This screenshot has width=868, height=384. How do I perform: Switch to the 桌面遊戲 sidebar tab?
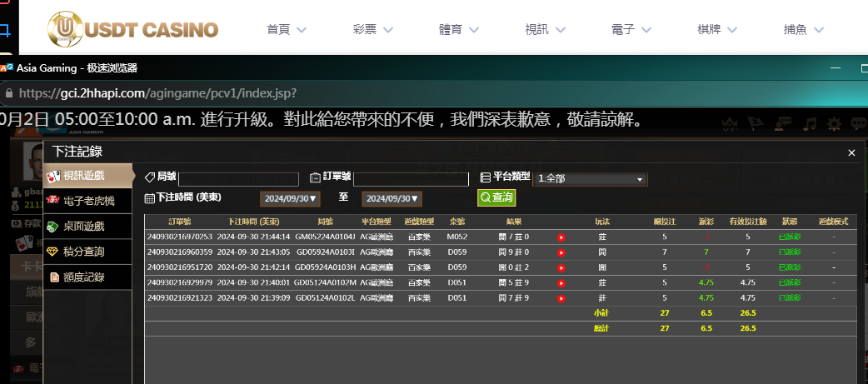[89, 227]
